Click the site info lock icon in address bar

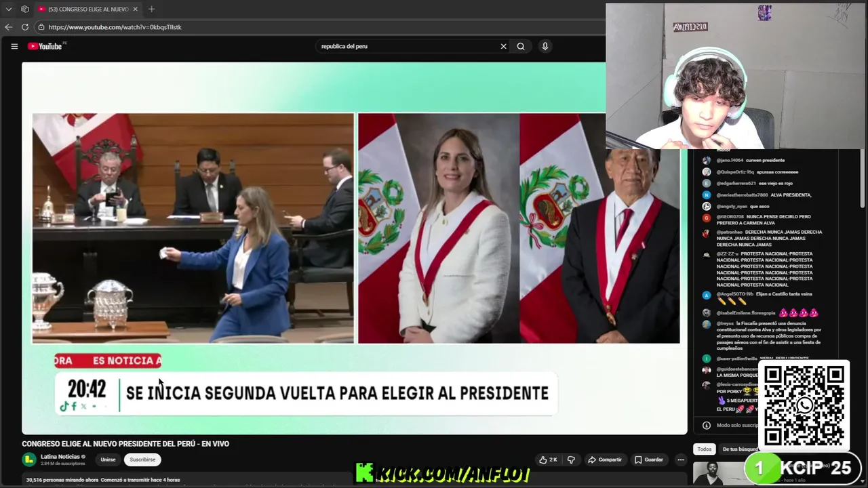[x=41, y=27]
